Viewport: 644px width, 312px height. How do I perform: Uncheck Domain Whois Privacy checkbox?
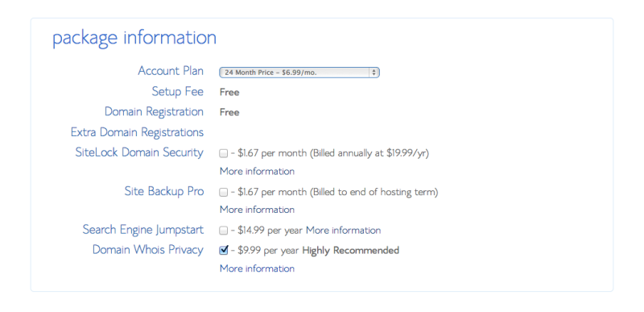coord(224,250)
